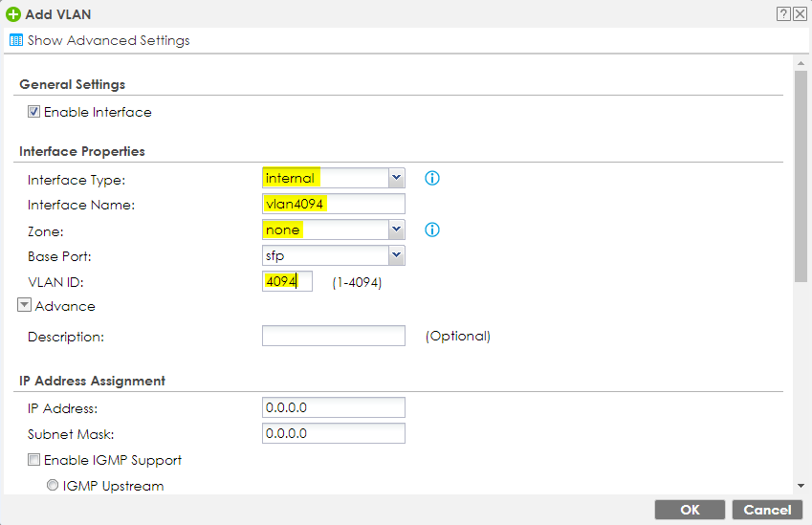Image resolution: width=812 pixels, height=525 pixels.
Task: Enable IGMP Support checkbox
Action: pyautogui.click(x=34, y=460)
